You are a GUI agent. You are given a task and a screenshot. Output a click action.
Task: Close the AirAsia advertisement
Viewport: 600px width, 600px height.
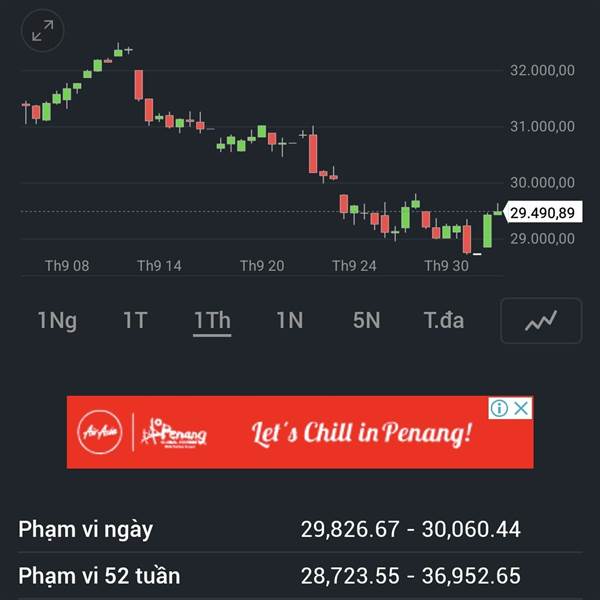point(521,408)
